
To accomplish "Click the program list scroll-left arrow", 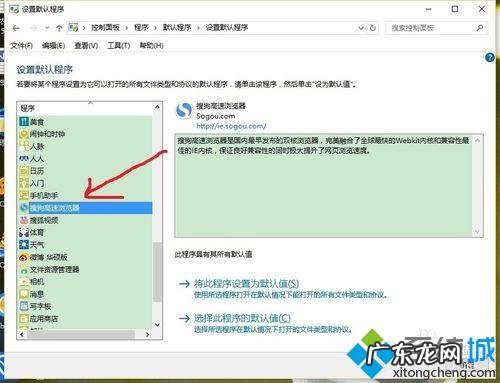I will click(22, 334).
